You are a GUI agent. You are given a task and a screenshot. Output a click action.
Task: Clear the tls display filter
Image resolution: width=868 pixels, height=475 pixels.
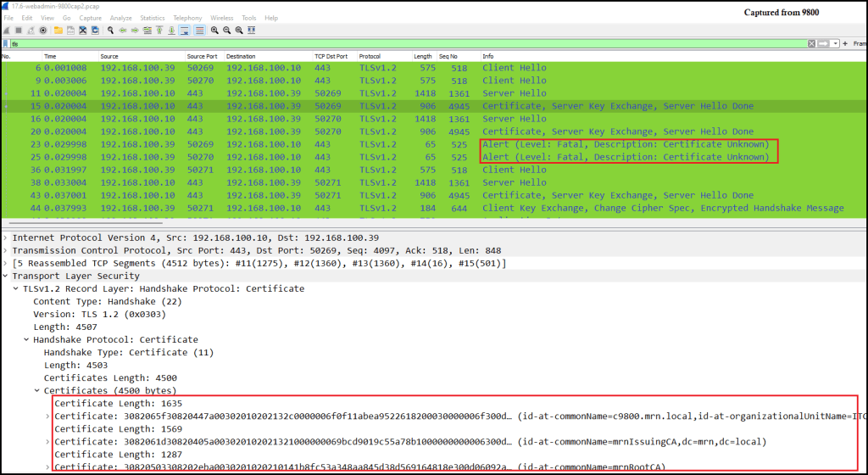tap(812, 43)
